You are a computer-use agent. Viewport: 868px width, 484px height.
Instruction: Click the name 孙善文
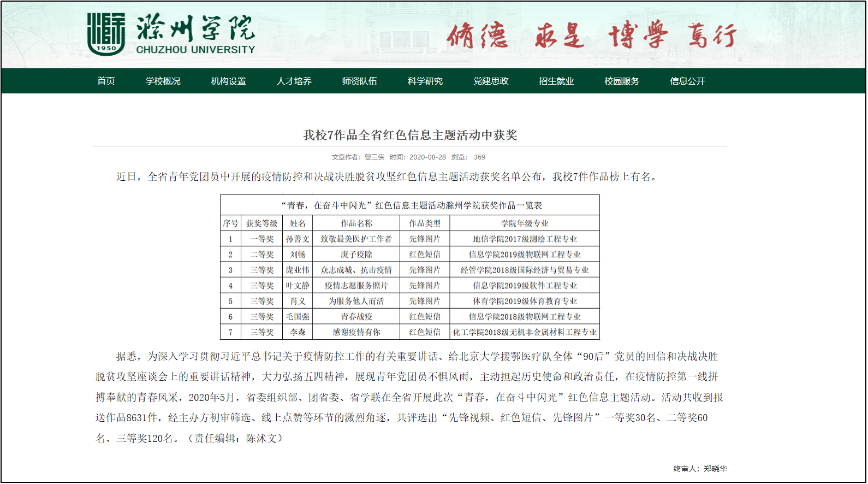click(x=298, y=239)
